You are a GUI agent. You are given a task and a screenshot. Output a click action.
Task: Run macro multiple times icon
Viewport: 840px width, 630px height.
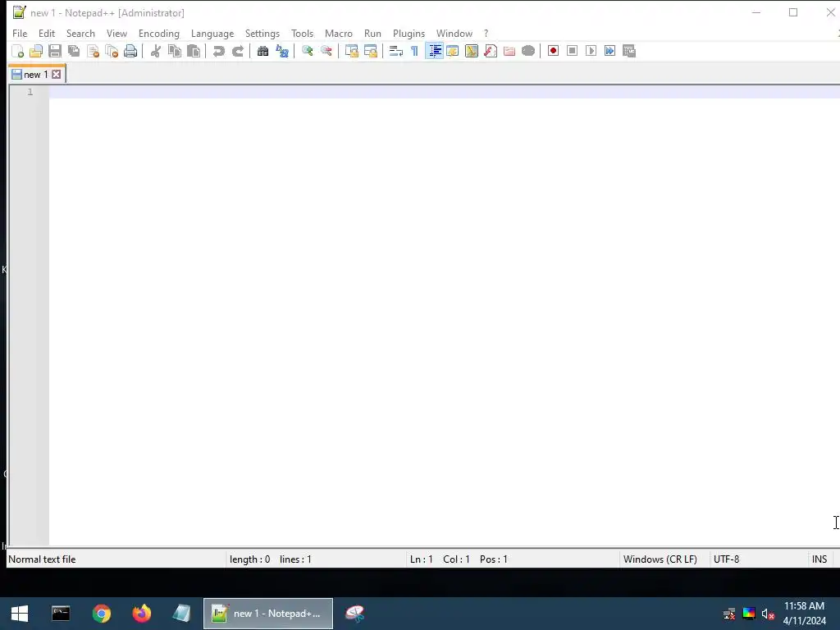[x=609, y=51]
